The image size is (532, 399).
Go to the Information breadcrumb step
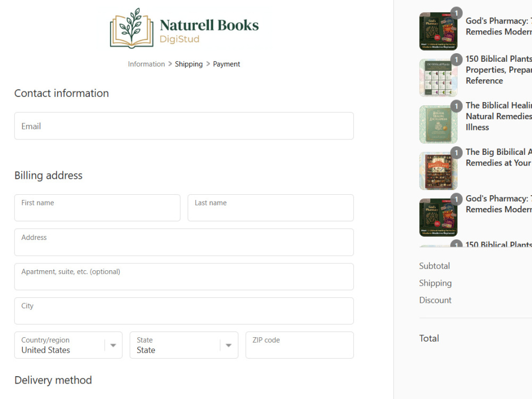(146, 64)
